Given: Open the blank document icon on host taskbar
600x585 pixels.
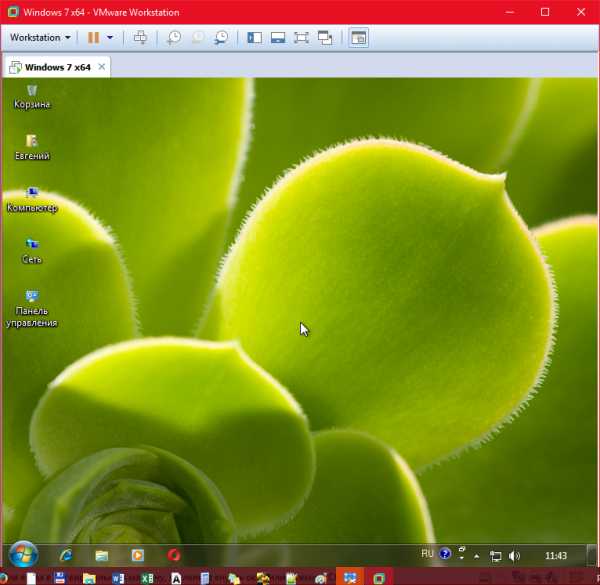Looking at the screenshot, I should tap(31, 578).
